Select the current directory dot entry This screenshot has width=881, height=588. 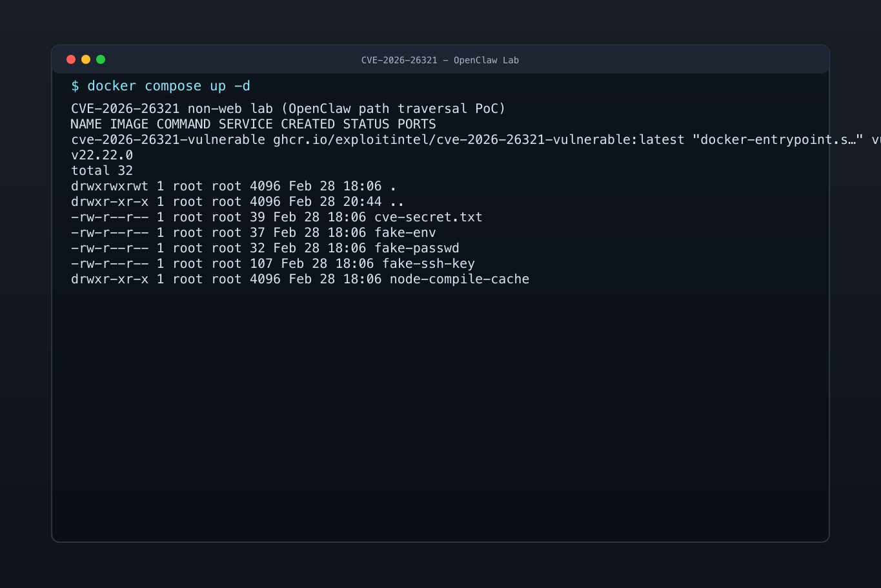393,186
